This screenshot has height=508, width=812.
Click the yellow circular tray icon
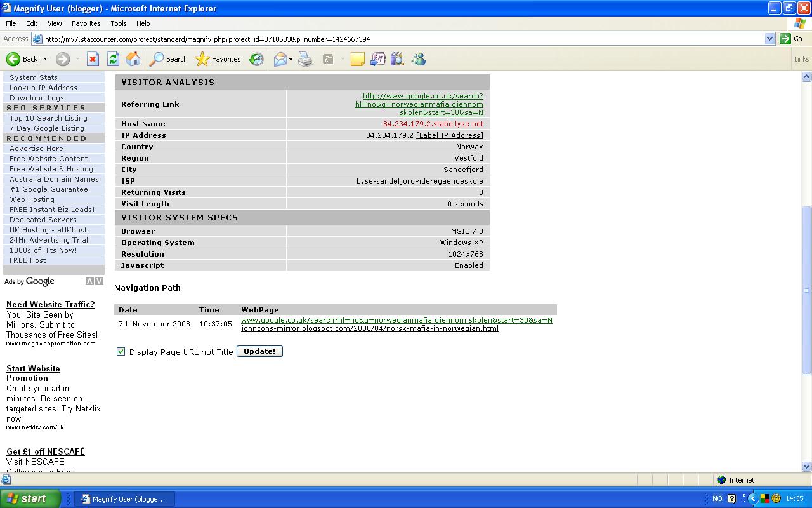click(x=776, y=498)
